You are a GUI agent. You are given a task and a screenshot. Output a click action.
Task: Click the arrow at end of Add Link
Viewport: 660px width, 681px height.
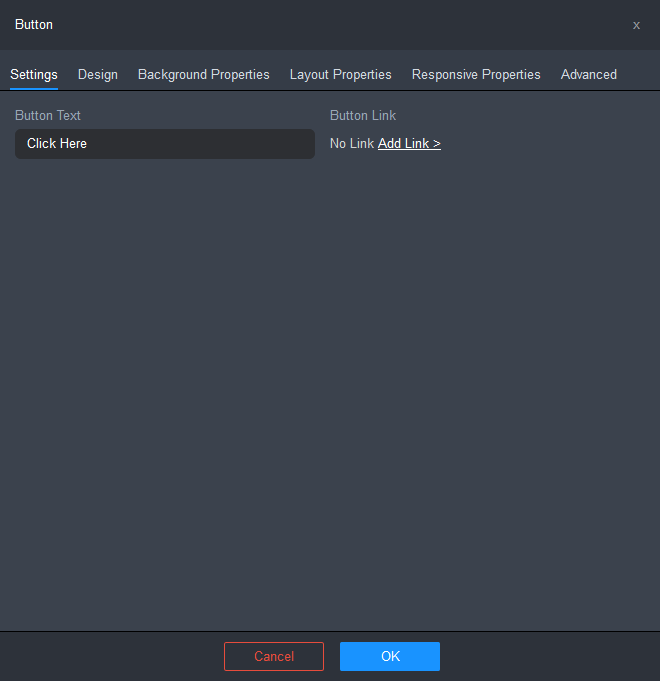pos(437,144)
